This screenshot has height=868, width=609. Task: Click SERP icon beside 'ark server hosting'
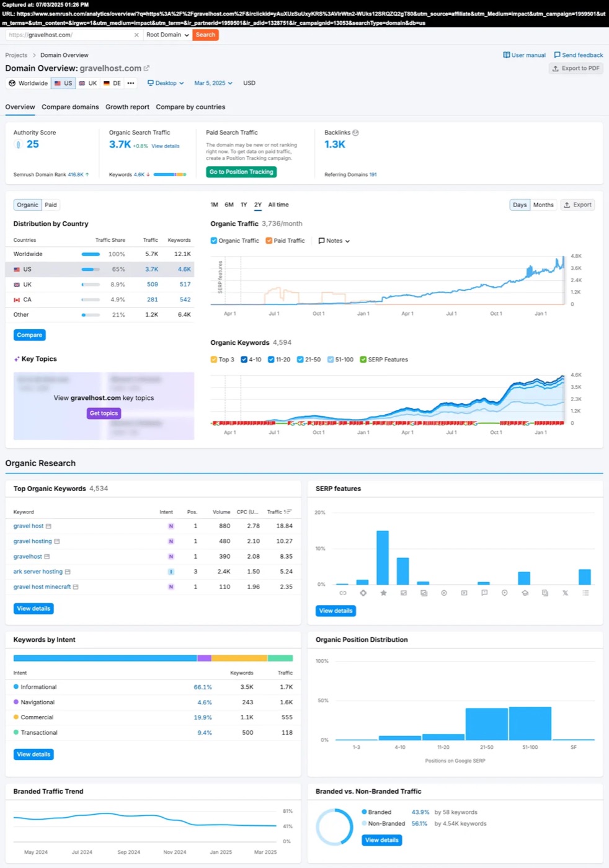pos(68,572)
